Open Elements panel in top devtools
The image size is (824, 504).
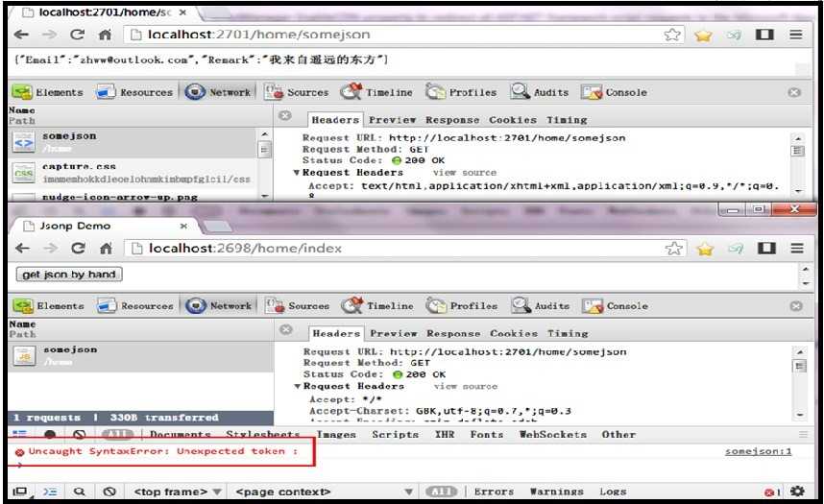pos(47,92)
